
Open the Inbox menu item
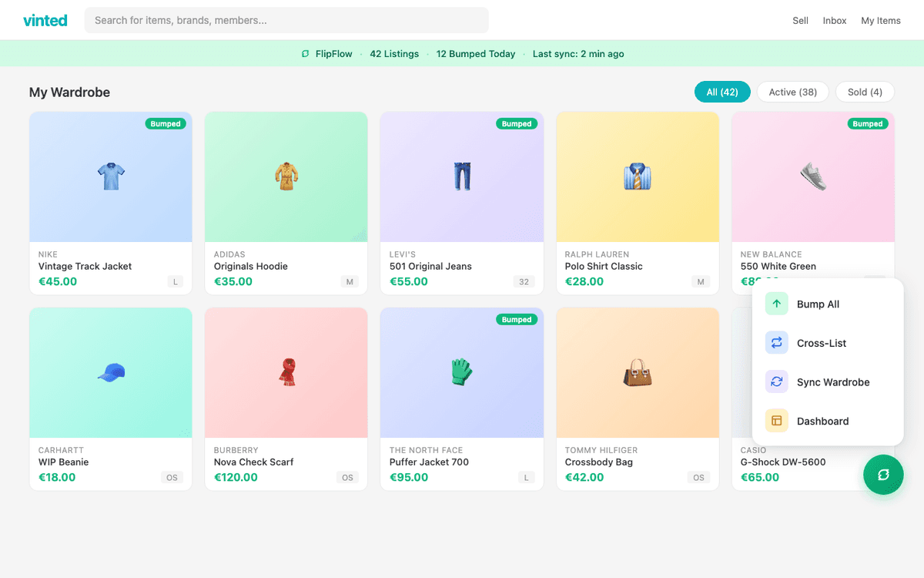835,20
